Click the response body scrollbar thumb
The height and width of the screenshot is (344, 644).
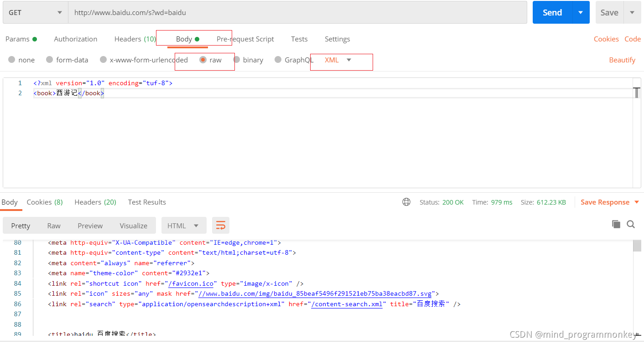pos(637,246)
